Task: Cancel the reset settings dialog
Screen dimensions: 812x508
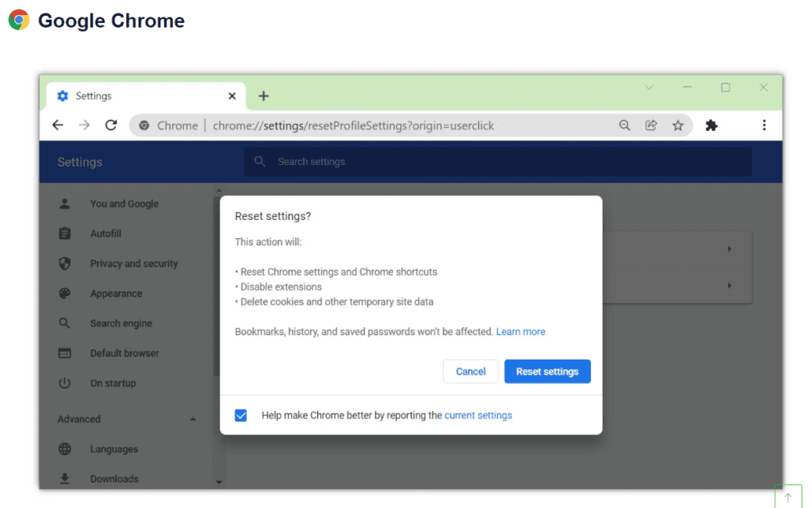Action: (471, 371)
